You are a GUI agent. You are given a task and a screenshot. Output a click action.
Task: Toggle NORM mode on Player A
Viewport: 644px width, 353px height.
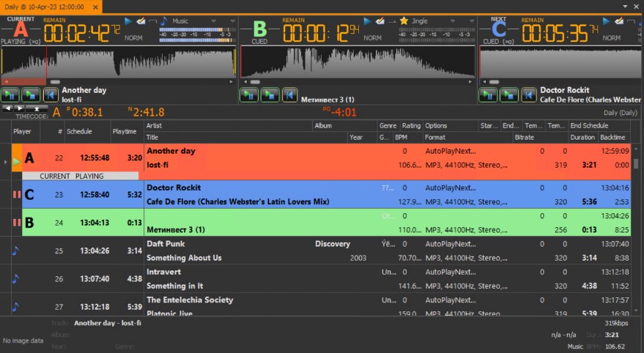click(x=133, y=38)
